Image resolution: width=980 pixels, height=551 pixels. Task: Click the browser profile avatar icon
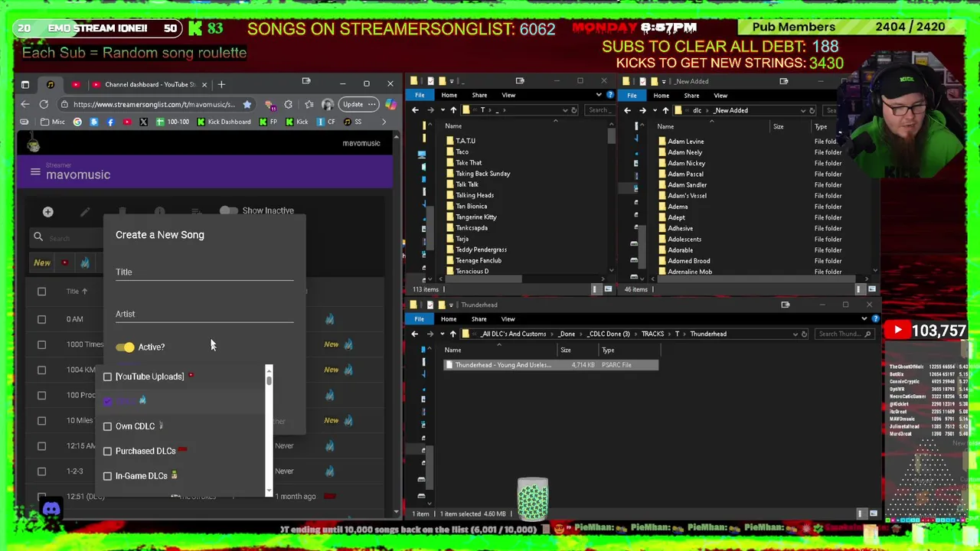click(x=328, y=104)
